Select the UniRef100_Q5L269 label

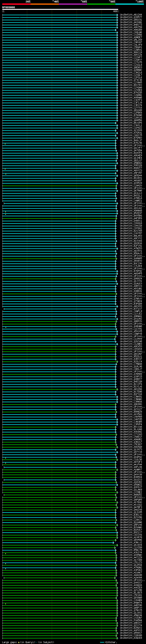131,40
